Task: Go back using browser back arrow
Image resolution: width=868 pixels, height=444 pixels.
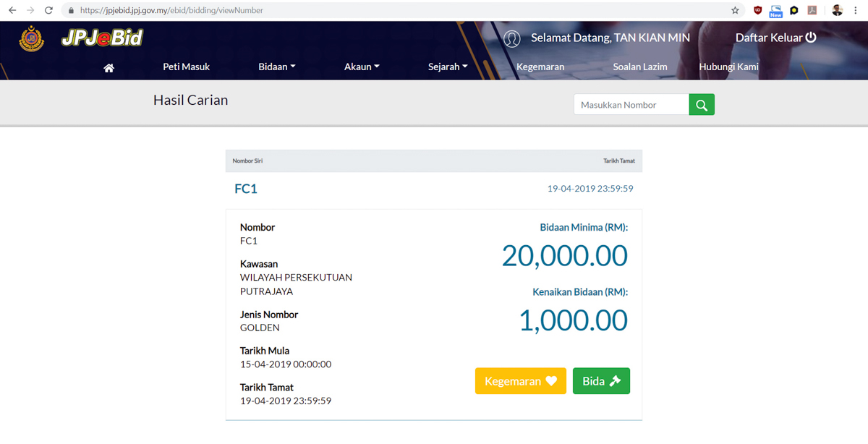Action: pyautogui.click(x=12, y=10)
